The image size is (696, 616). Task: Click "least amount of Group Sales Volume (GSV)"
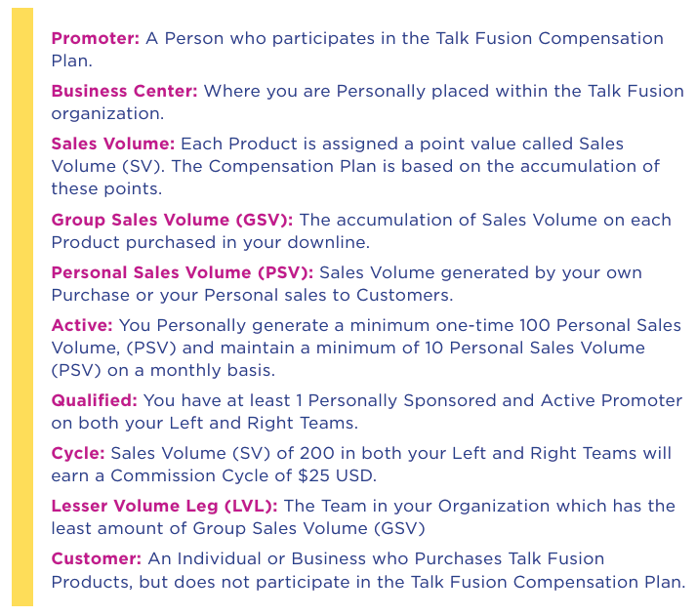coord(225,528)
